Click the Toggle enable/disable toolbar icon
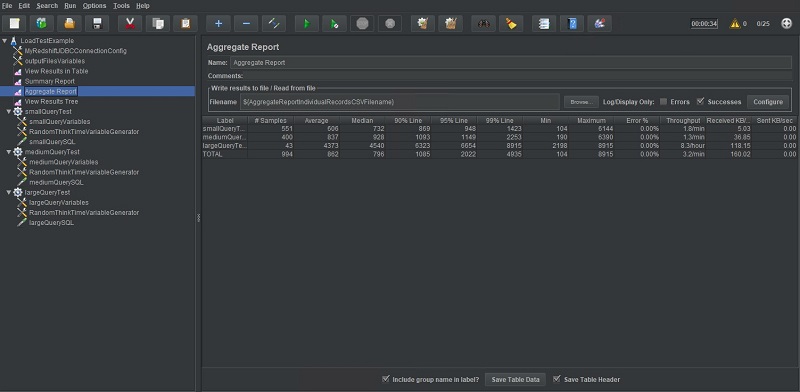This screenshot has height=392, width=800. [x=274, y=23]
